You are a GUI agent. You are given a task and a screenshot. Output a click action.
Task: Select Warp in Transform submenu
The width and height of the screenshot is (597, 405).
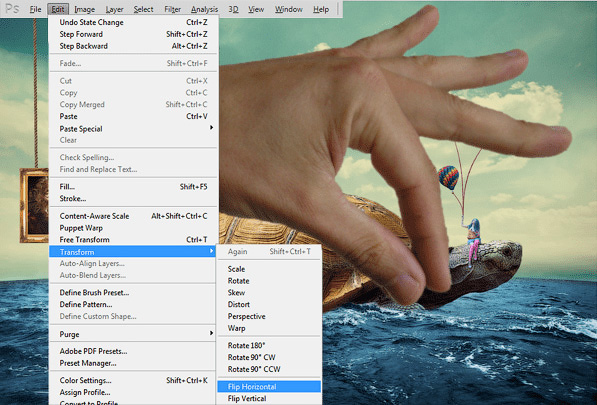pyautogui.click(x=269, y=328)
